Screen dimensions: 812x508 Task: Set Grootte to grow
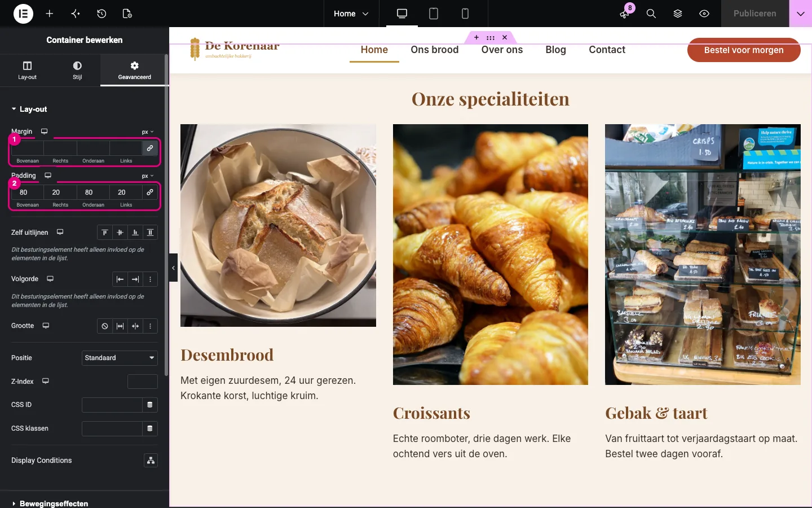[x=120, y=326]
